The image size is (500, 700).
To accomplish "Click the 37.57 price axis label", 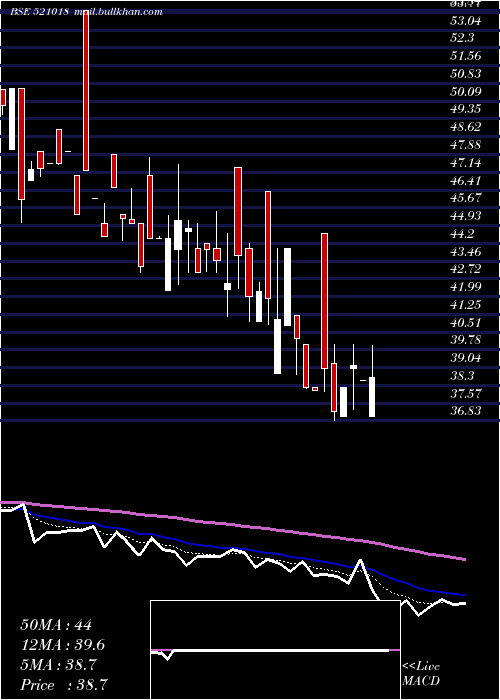I will tap(466, 394).
